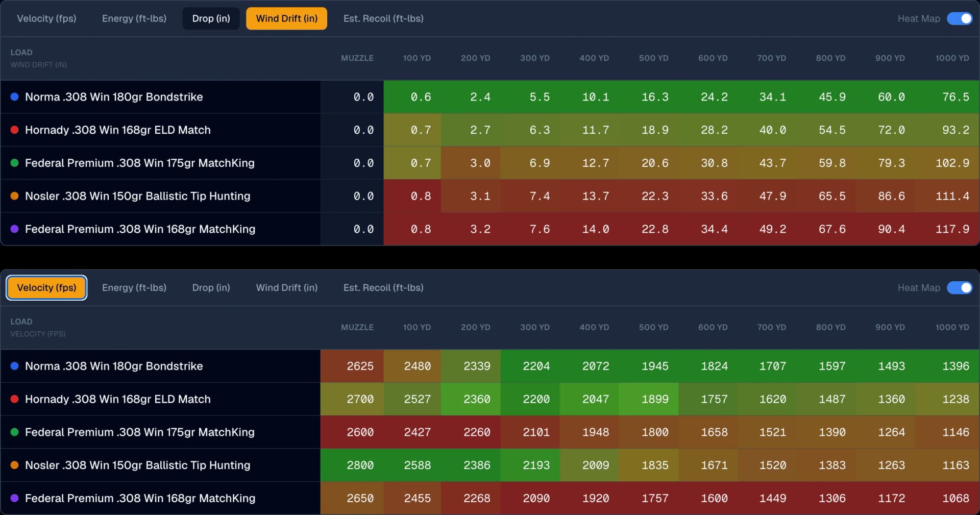Select Wind Drift (in) tab in velocity table
This screenshot has width=980, height=515.
[286, 288]
